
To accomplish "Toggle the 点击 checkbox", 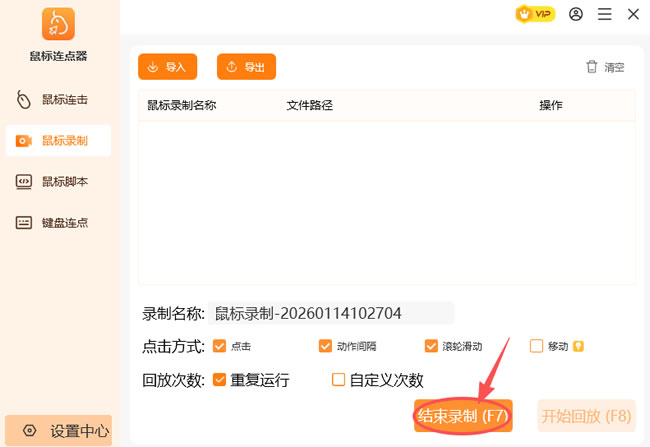I will pos(220,346).
